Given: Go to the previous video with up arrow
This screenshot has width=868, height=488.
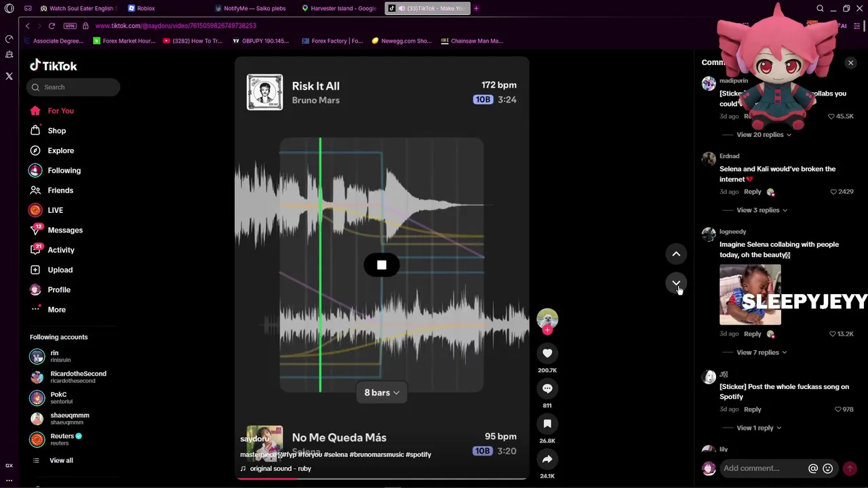Looking at the screenshot, I should click(676, 253).
